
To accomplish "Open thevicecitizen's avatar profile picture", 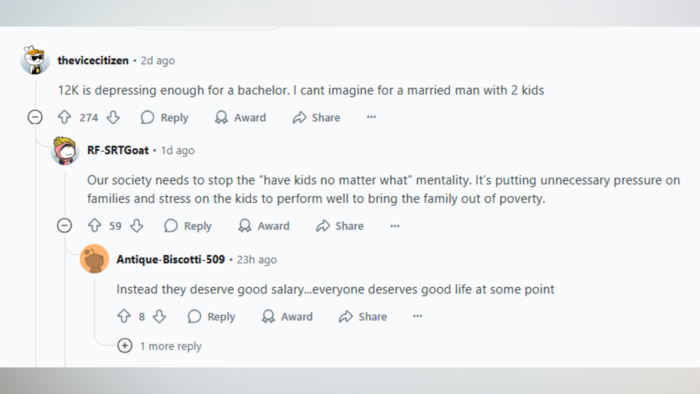I will click(35, 60).
